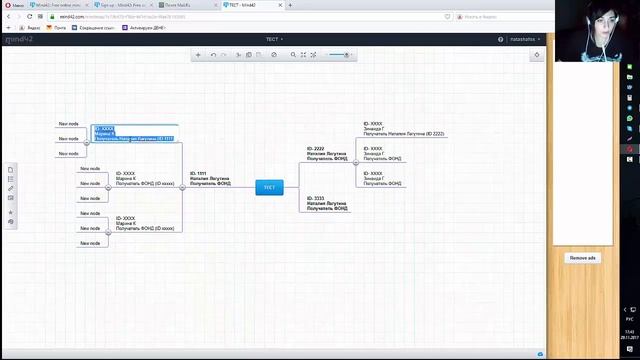Click the settings icon at canvas top-right
The height and width of the screenshot is (360, 640).
pyautogui.click(x=537, y=55)
